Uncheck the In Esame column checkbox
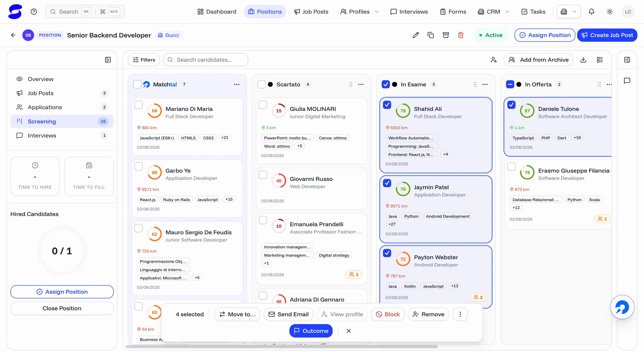Screen dimensions: 644x352 (386, 84)
